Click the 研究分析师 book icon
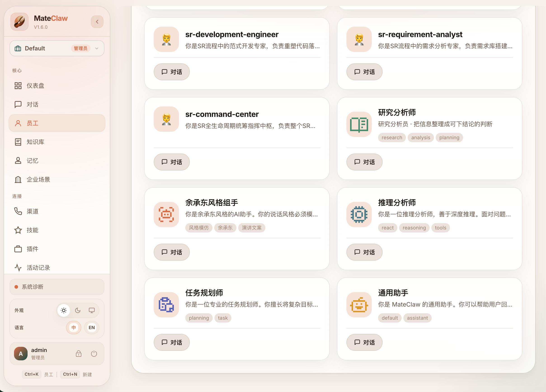The width and height of the screenshot is (546, 392). pos(359,125)
